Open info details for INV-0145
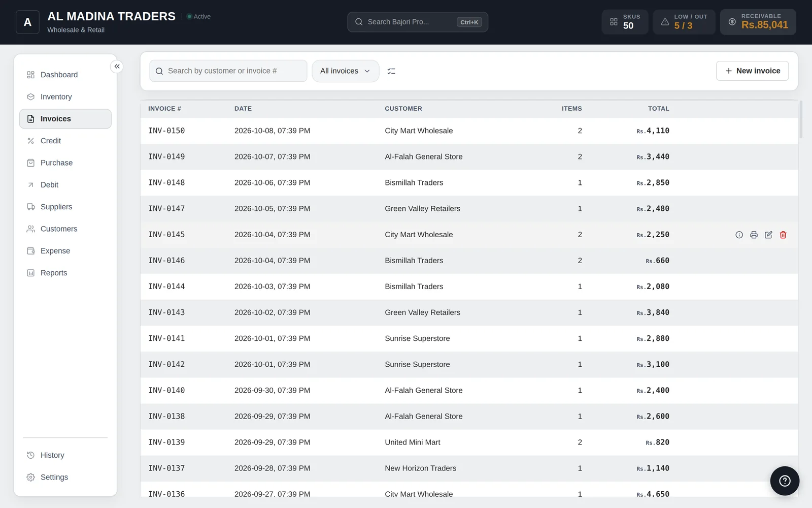Screen dimensions: 812x508 tap(739, 235)
